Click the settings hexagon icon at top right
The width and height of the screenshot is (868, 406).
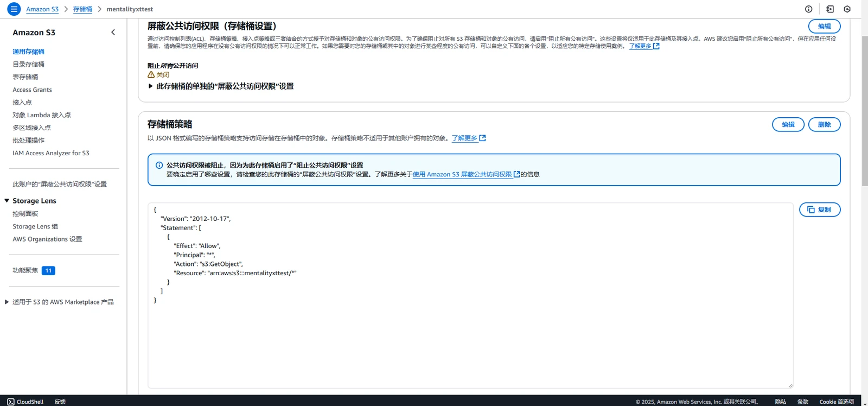click(847, 9)
